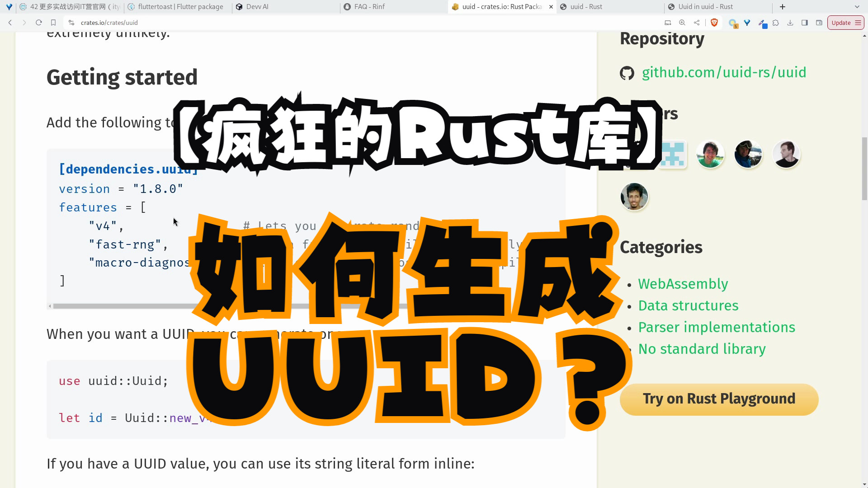868x488 pixels.
Task: Click the extensions puzzle icon in browser
Action: click(x=776, y=23)
